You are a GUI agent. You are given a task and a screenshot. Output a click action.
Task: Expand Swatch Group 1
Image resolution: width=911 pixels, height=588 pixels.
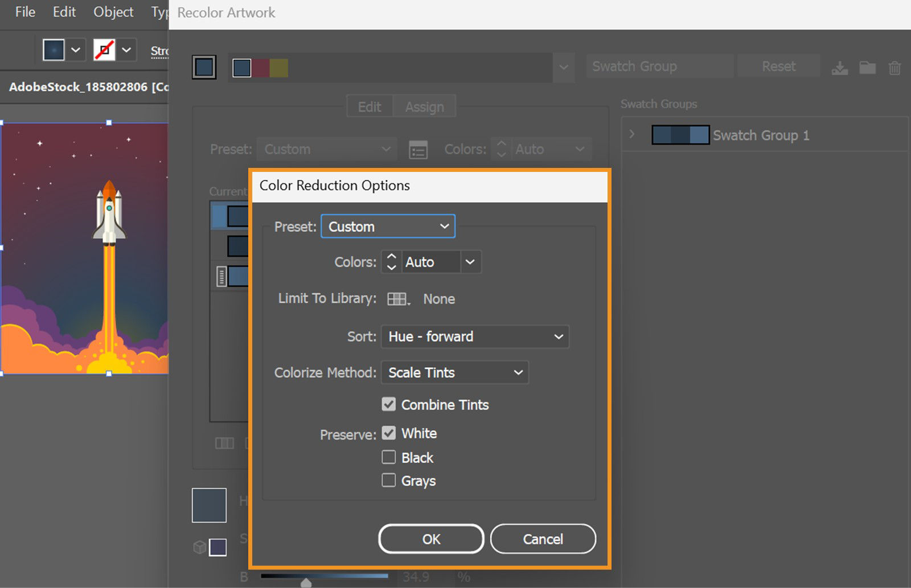point(631,134)
